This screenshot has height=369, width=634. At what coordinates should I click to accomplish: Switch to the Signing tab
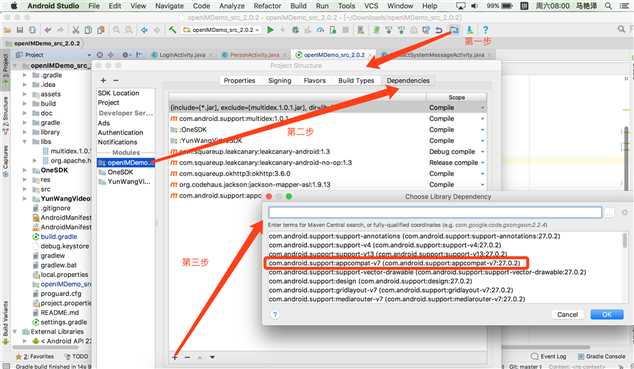pyautogui.click(x=279, y=80)
